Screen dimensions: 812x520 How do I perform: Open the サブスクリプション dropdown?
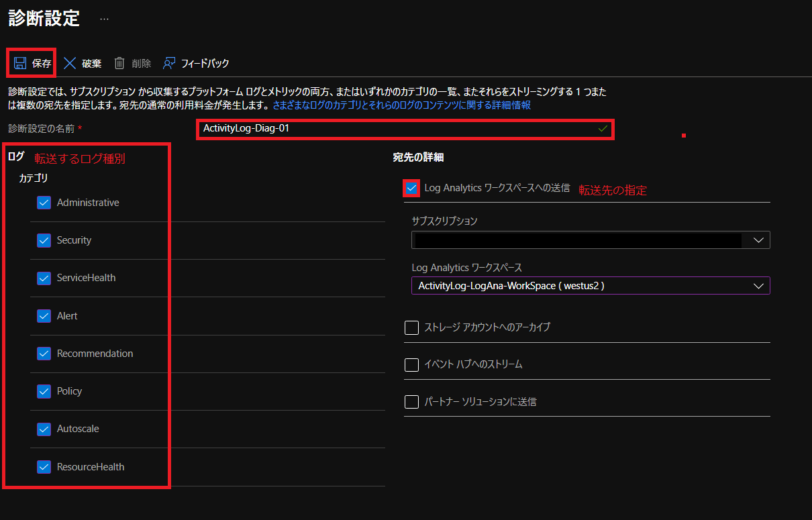(x=591, y=240)
